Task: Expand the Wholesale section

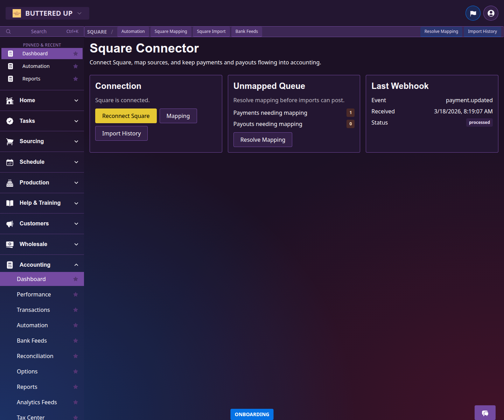Action: [x=76, y=244]
